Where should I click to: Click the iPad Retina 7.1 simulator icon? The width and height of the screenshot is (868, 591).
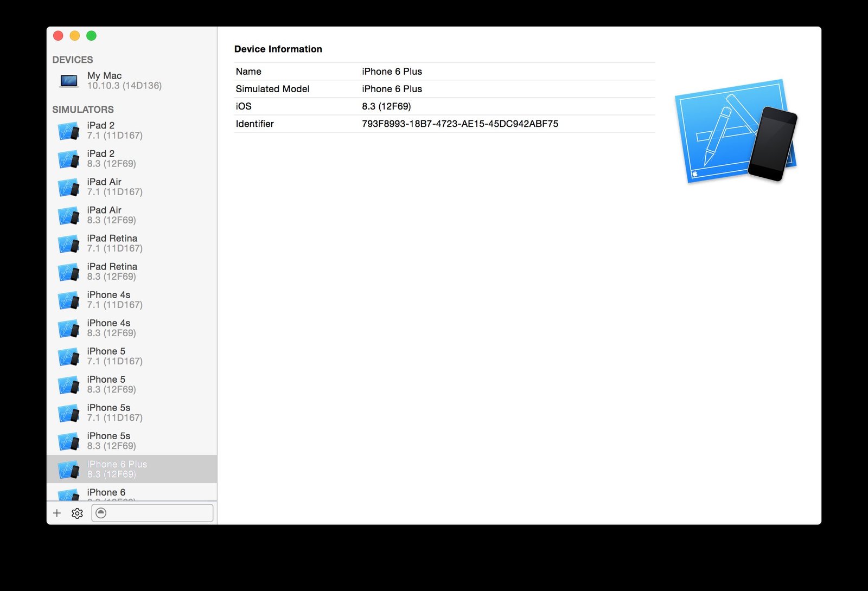69,243
